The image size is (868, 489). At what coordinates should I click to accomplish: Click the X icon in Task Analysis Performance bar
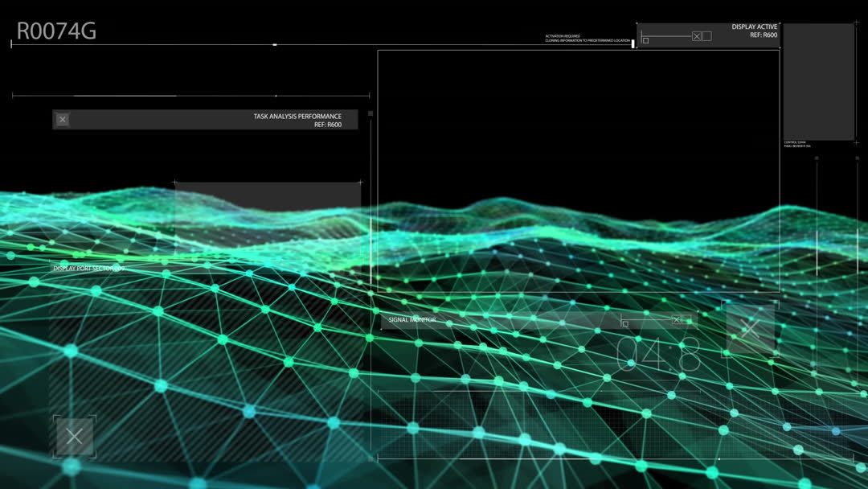63,120
